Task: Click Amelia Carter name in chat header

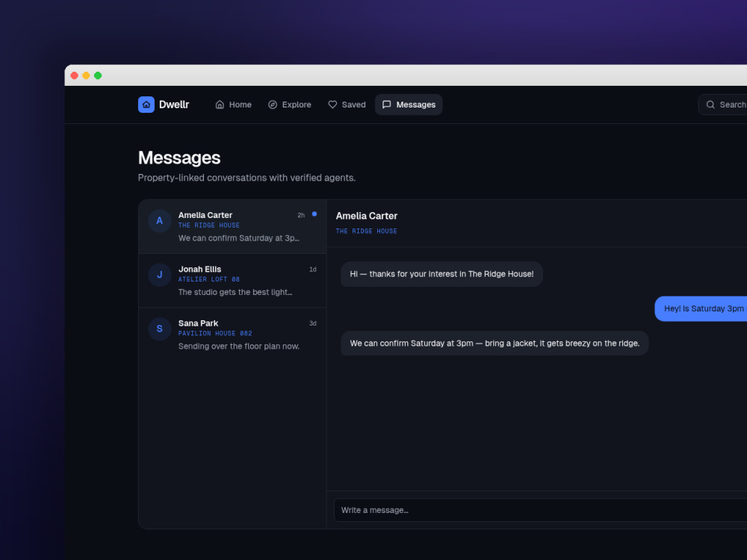Action: 366,216
